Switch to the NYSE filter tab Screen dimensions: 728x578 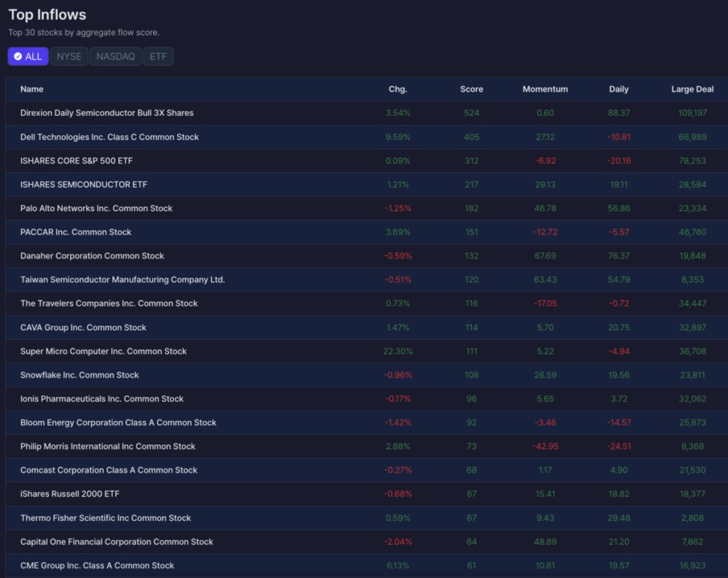pos(69,56)
